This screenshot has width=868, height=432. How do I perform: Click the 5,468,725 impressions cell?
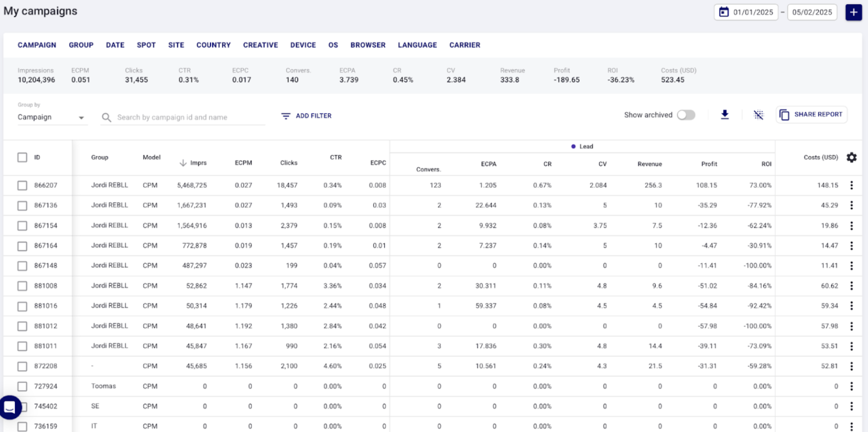tap(192, 185)
